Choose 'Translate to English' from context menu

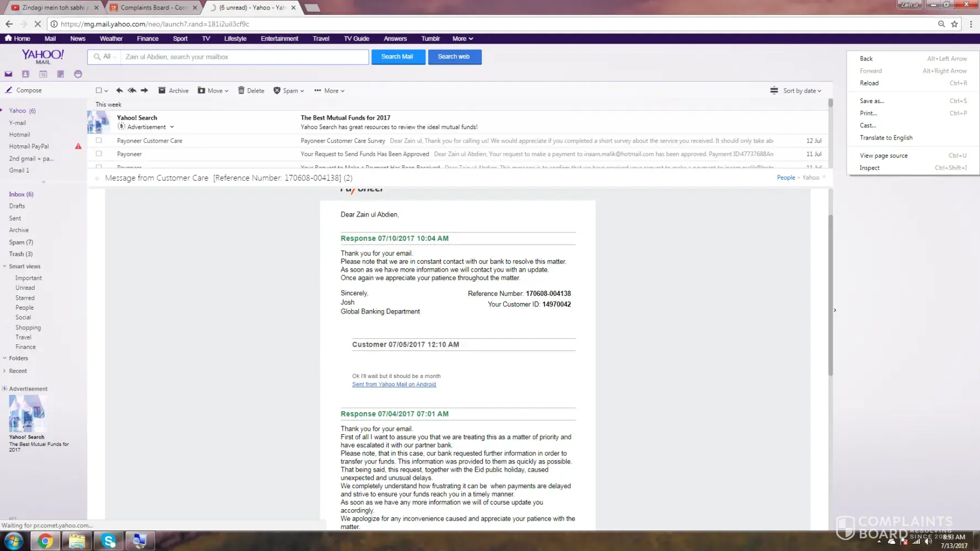tap(886, 138)
